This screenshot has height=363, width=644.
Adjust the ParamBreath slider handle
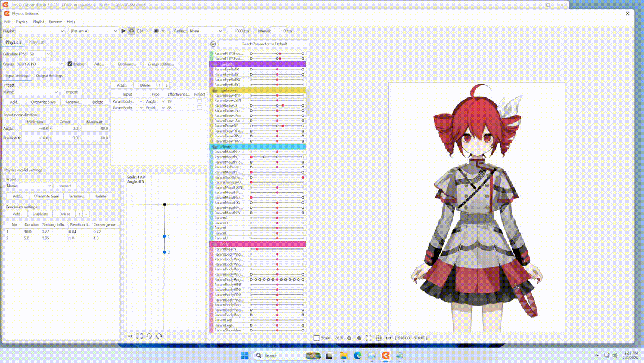(x=257, y=249)
